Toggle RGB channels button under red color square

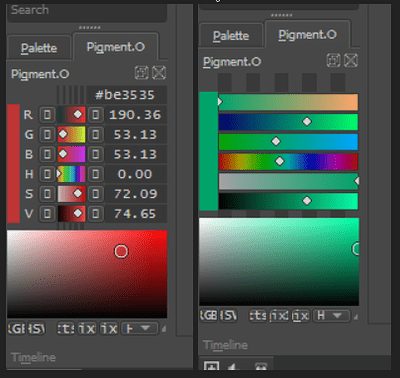click(17, 329)
